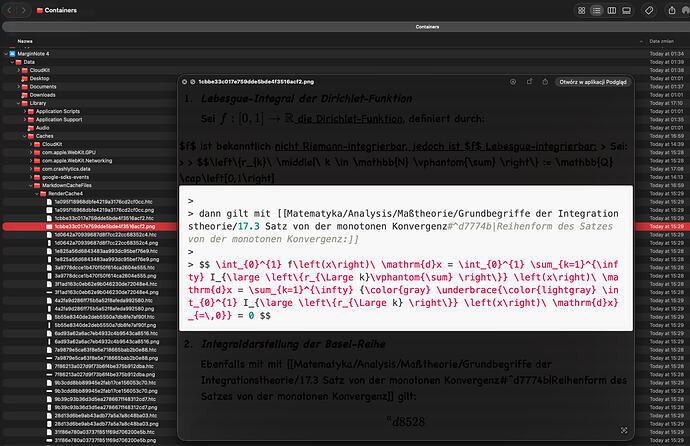Click the corner expand icon in preview
690x446 pixels.
click(624, 430)
